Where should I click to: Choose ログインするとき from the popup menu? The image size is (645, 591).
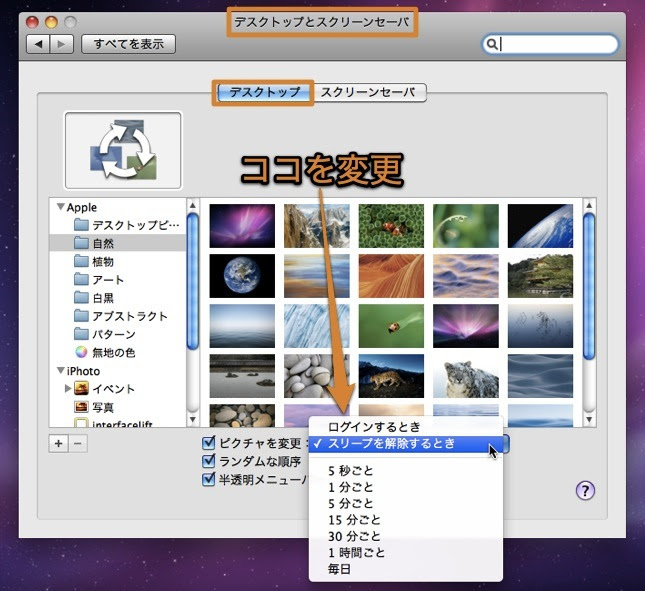tap(406, 427)
